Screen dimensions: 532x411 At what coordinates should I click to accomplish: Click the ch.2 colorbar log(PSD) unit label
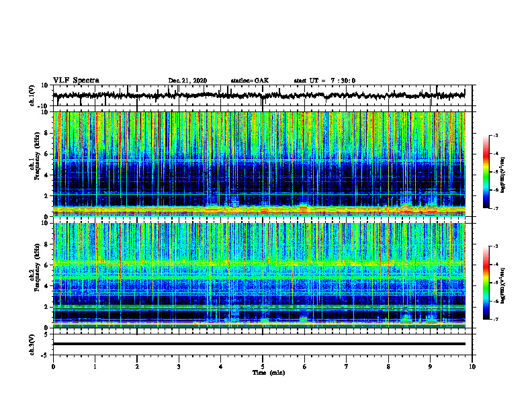pos(503,285)
